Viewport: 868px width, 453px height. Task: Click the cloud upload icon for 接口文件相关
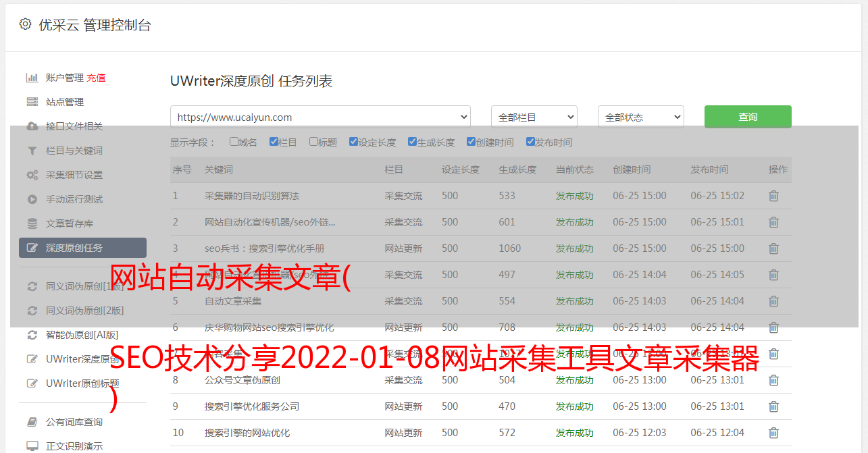(x=32, y=126)
